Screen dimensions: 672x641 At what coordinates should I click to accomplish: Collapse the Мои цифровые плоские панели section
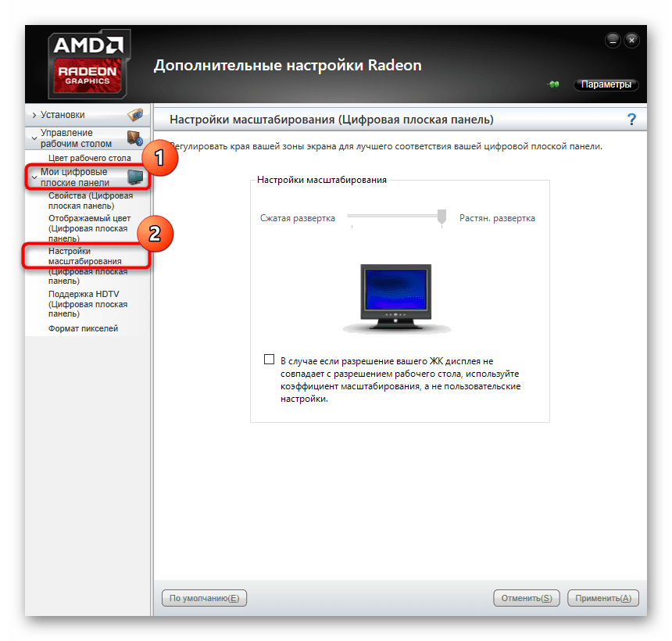click(x=34, y=177)
